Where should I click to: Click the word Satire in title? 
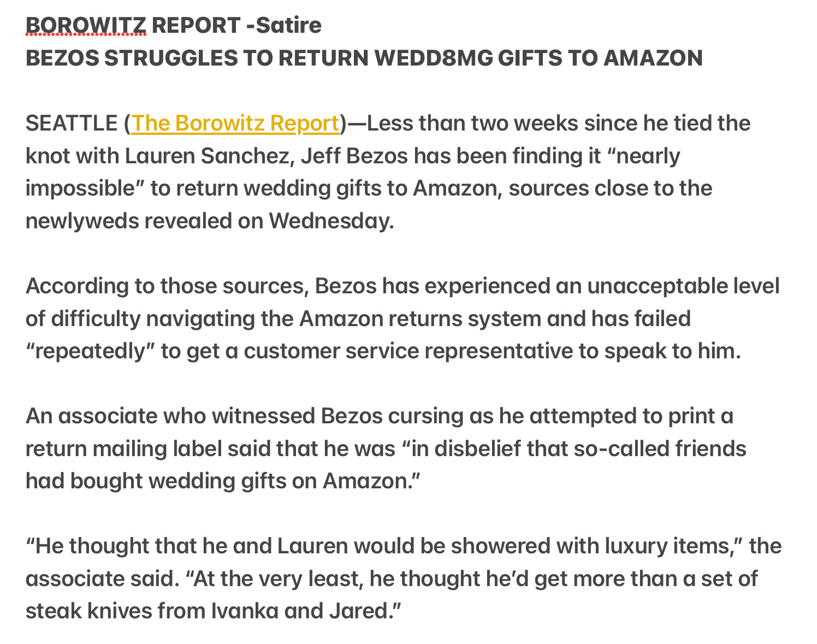[x=288, y=25]
